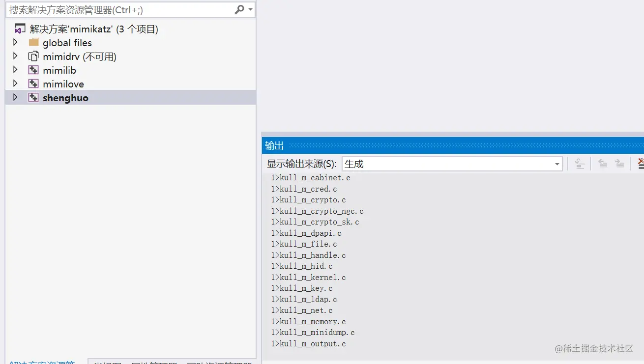Viewport: 644px width, 364px height.
Task: Click the Solution Explorer search magnifier icon
Action: tap(239, 9)
